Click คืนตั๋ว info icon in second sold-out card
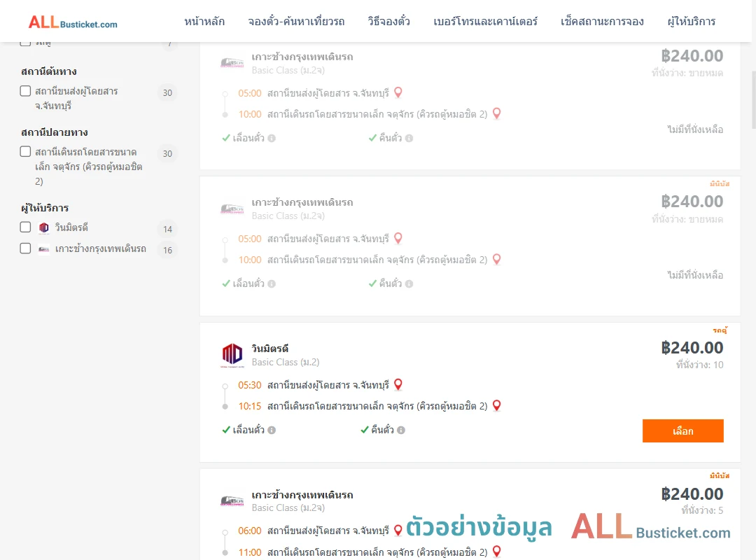Image resolution: width=756 pixels, height=560 pixels. (409, 283)
